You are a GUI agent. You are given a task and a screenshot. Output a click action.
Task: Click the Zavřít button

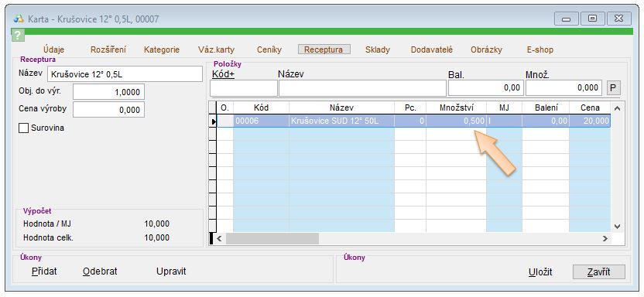click(599, 272)
